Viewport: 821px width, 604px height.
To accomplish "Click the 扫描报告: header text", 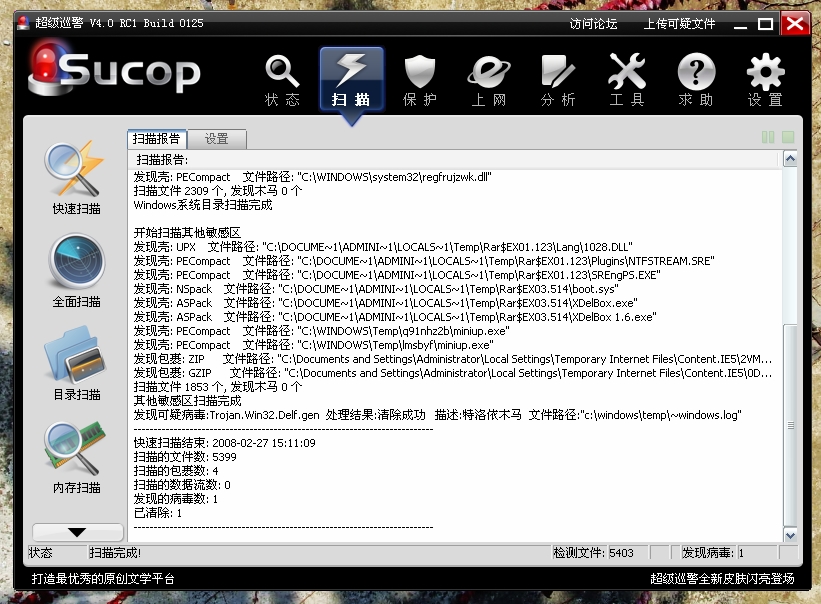I will pos(162,160).
